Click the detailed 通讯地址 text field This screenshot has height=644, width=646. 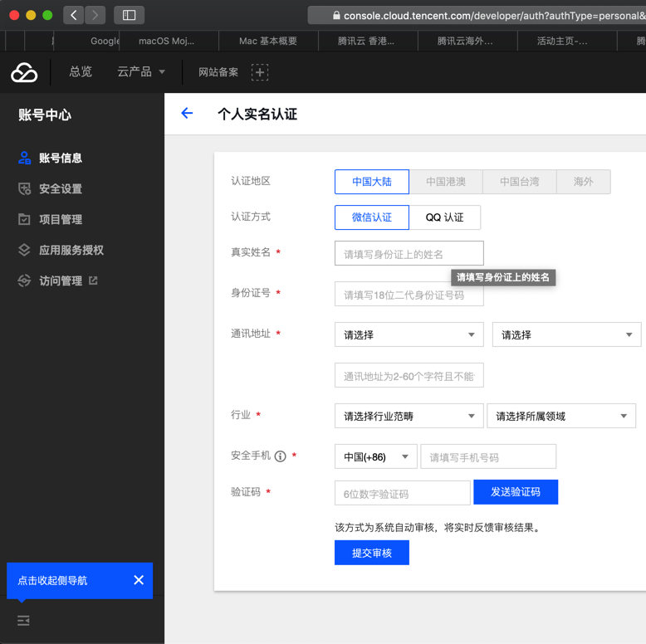[x=409, y=375]
